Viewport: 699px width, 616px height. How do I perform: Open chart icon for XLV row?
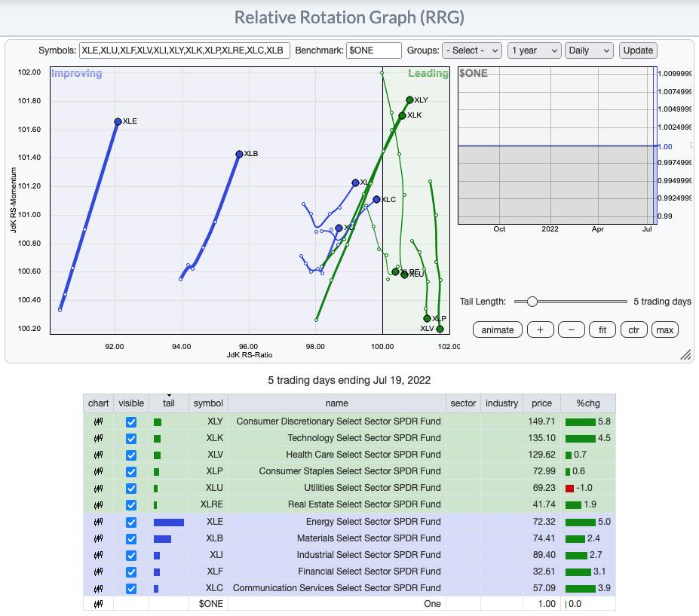[98, 455]
